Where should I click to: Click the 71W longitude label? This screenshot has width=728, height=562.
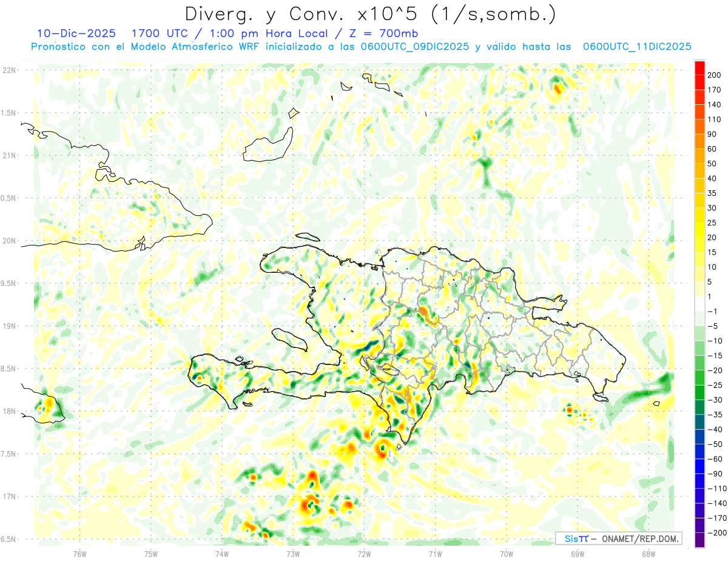435,554
